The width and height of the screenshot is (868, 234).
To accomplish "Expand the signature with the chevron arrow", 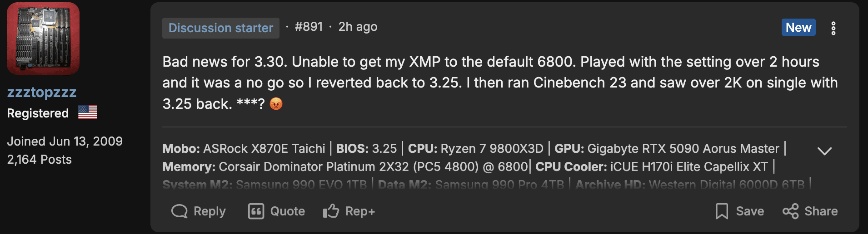I will tap(824, 151).
